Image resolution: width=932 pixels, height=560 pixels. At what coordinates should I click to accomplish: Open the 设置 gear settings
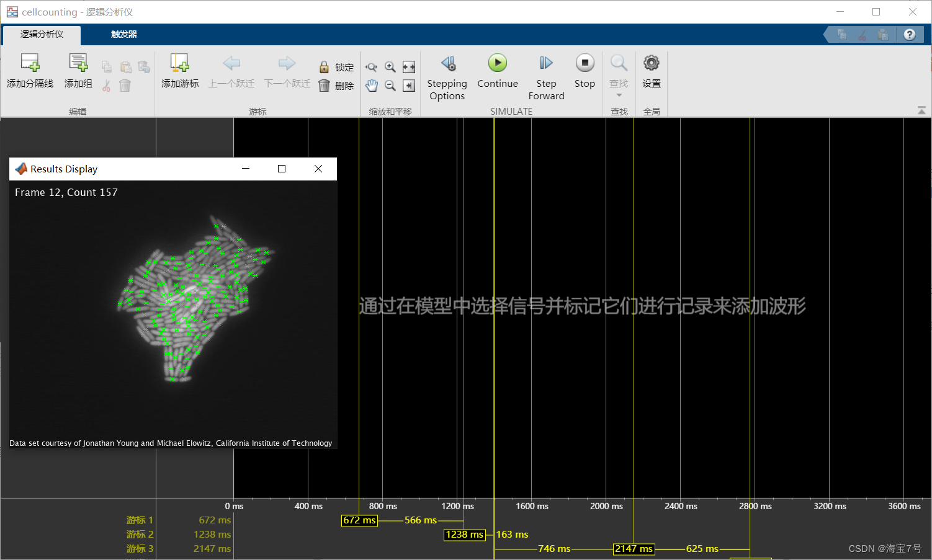pyautogui.click(x=651, y=63)
